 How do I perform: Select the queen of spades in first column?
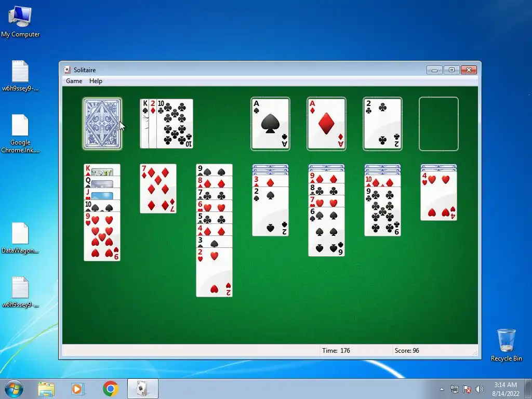102,182
